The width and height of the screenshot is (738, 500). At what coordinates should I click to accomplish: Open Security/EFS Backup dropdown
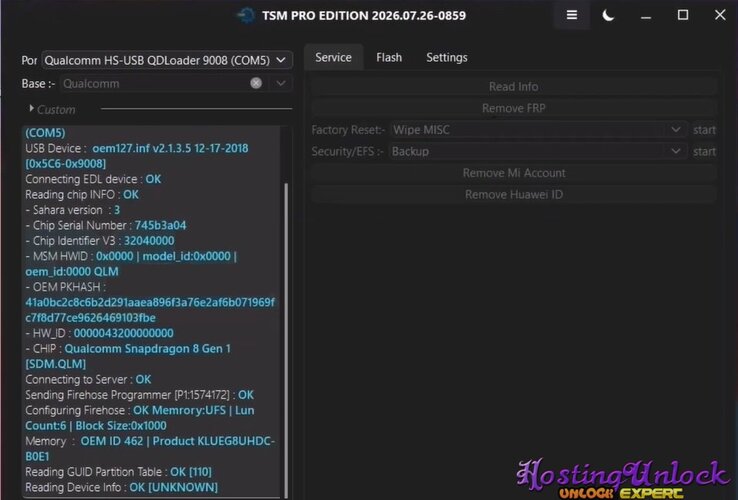click(537, 151)
